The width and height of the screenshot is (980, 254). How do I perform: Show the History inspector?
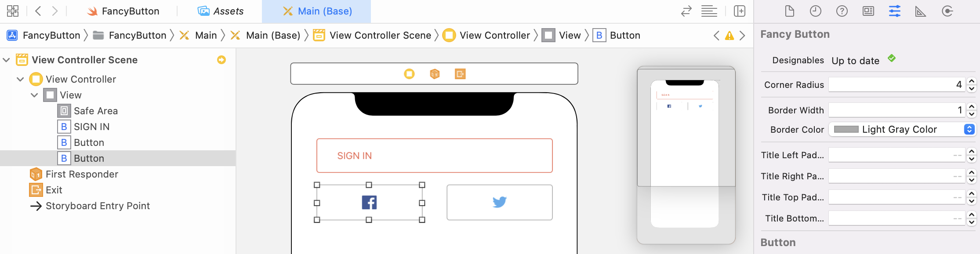coord(815,11)
